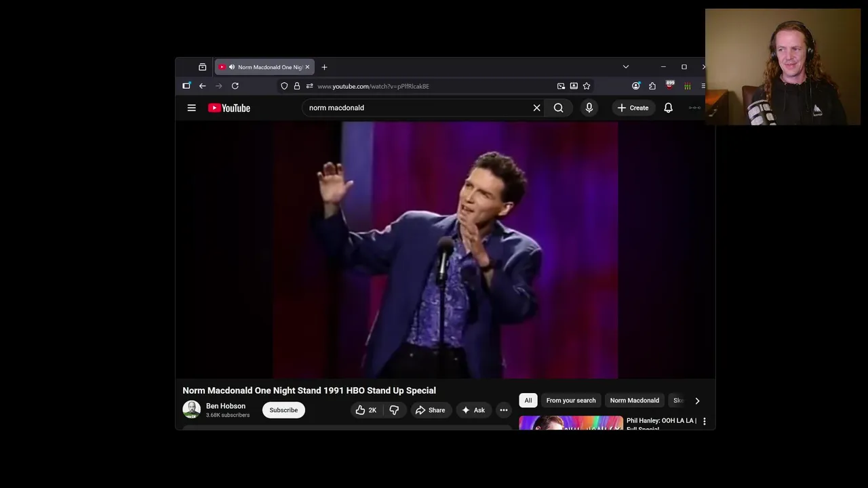This screenshot has width=868, height=488.
Task: Subscribe to Ben Hobson channel
Action: coord(283,410)
